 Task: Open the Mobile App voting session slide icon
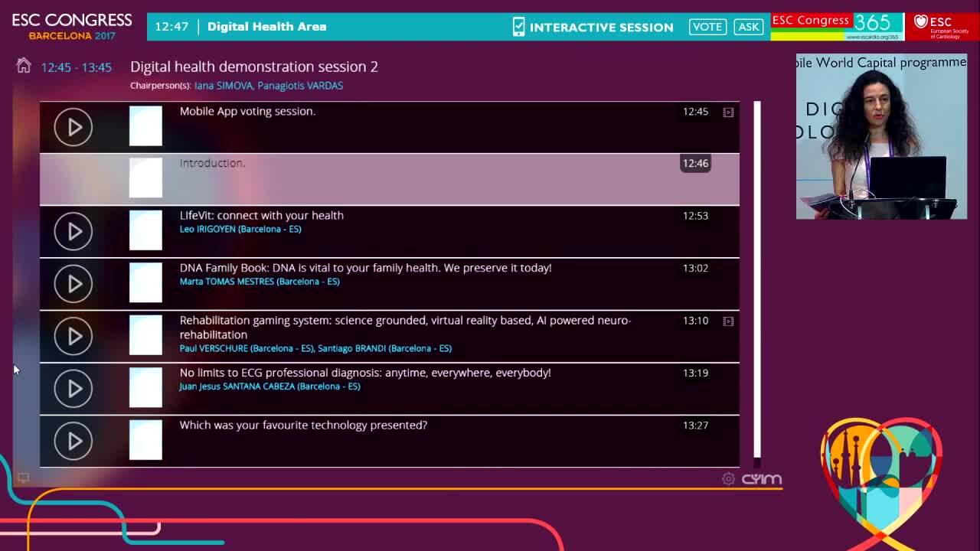728,112
